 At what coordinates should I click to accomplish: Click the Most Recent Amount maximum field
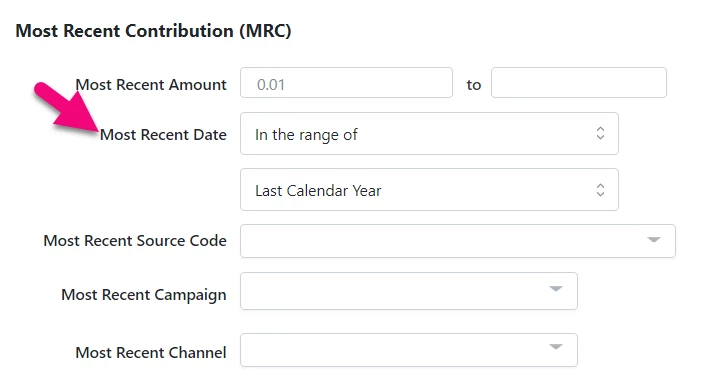[578, 83]
